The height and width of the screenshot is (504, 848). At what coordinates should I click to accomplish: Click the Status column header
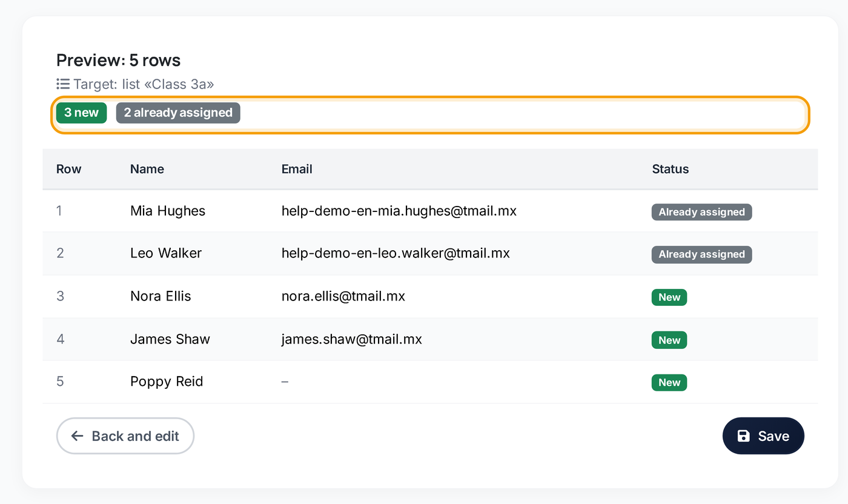coord(671,169)
